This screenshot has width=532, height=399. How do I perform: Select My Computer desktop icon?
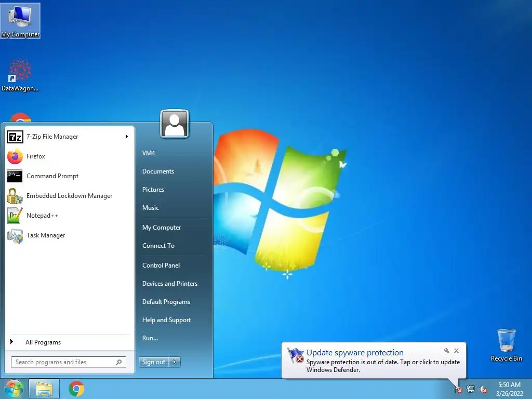pyautogui.click(x=20, y=21)
